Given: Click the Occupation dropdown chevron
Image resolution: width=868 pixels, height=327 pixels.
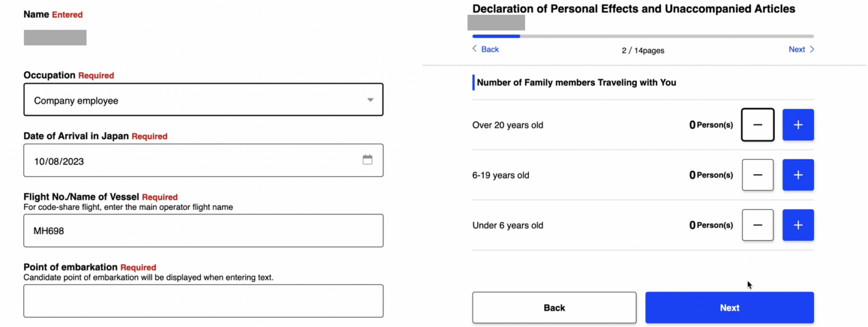Looking at the screenshot, I should click(370, 99).
